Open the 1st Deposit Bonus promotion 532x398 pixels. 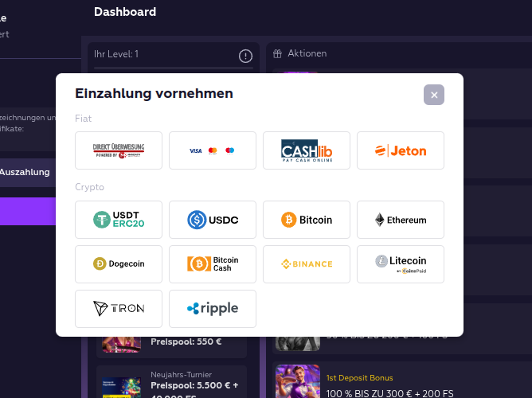(359, 377)
